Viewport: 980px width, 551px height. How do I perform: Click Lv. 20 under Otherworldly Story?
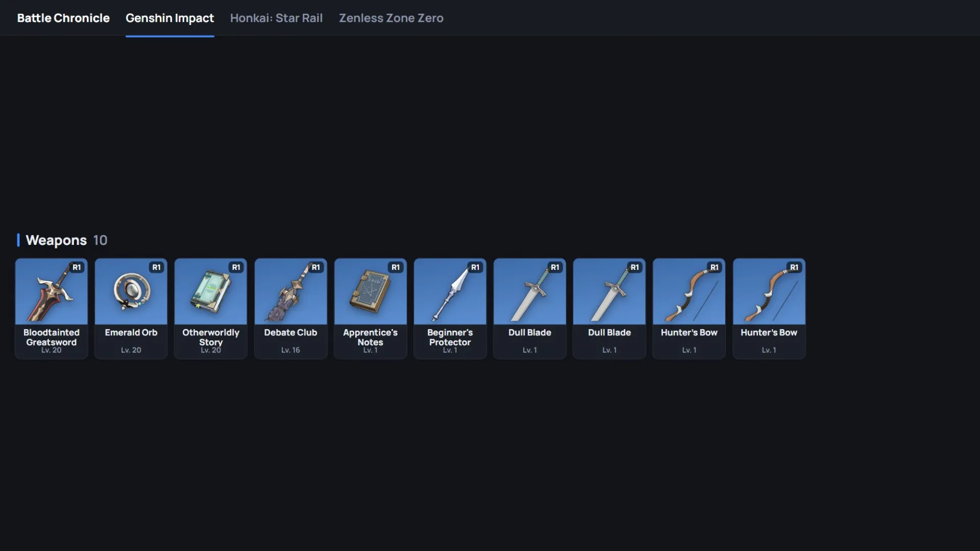click(211, 350)
